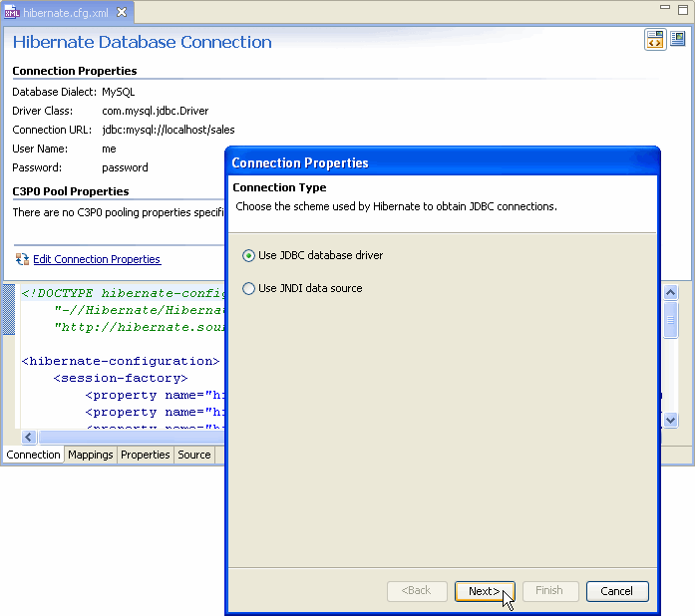The image size is (695, 616).
Task: Click the disabled Finish button
Action: click(550, 591)
